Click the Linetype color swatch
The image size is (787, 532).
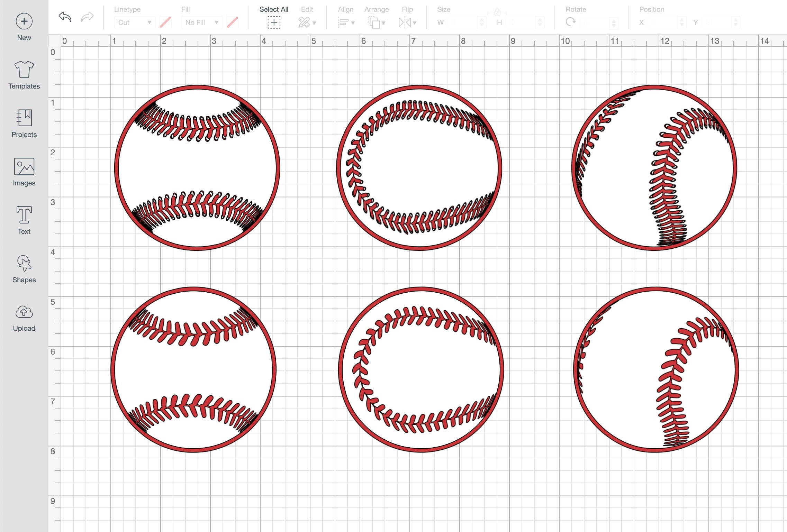(x=165, y=22)
